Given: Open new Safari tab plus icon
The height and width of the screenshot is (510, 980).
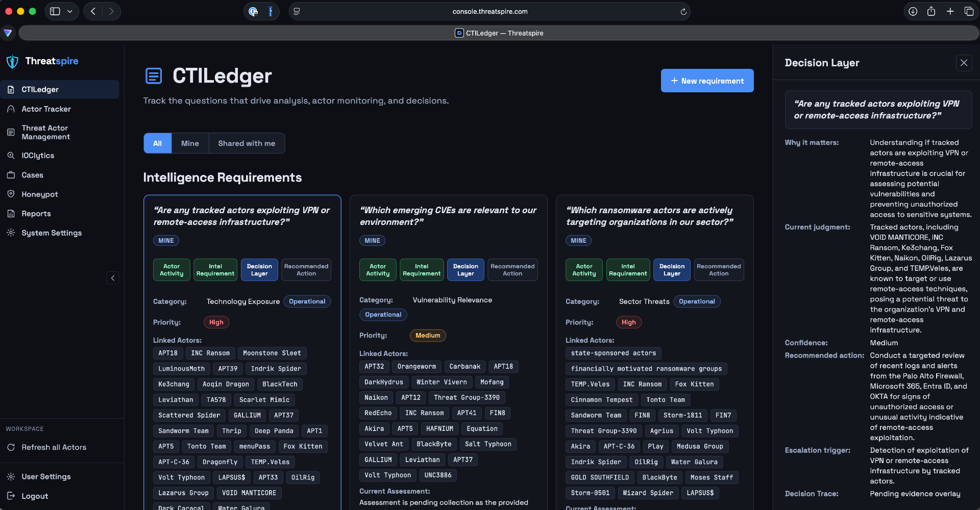Looking at the screenshot, I should (950, 11).
